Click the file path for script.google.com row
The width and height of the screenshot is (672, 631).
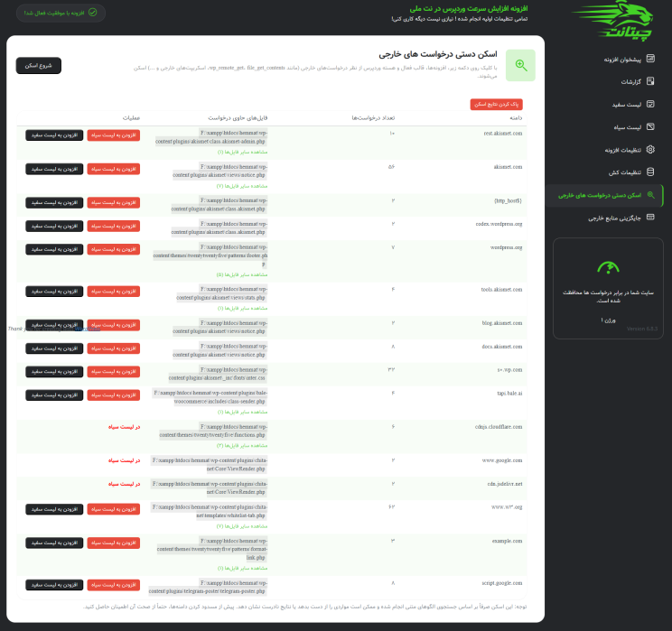(208, 587)
